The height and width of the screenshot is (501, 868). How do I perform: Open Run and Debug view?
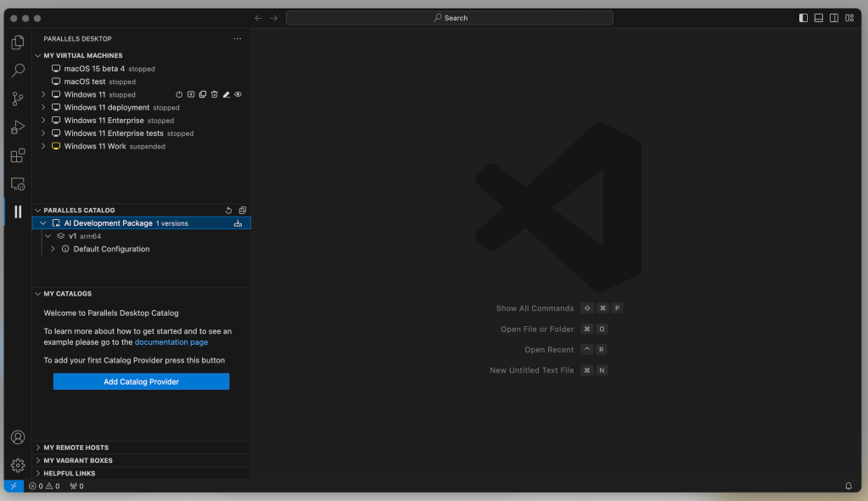(x=17, y=127)
